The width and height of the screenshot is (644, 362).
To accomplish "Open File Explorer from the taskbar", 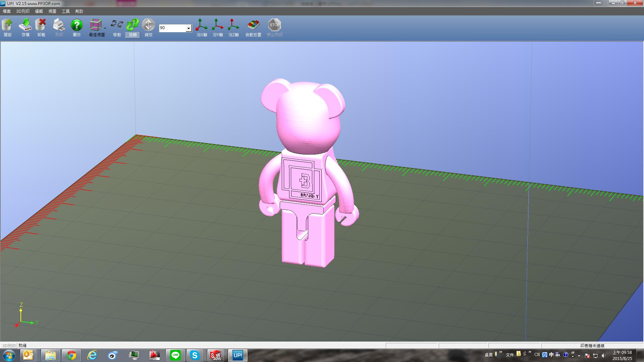I will (50, 355).
